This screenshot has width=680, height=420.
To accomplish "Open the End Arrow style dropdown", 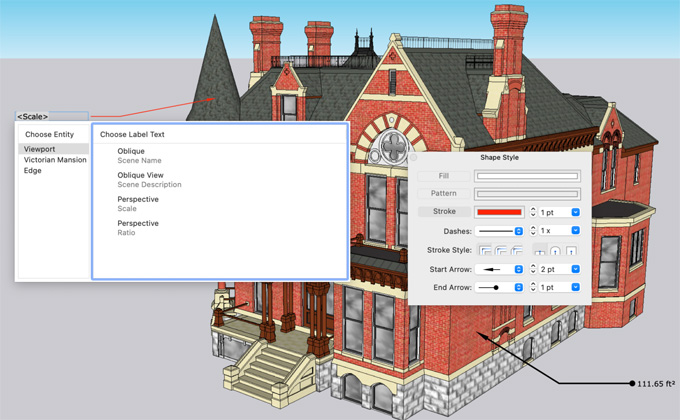I will 499,287.
